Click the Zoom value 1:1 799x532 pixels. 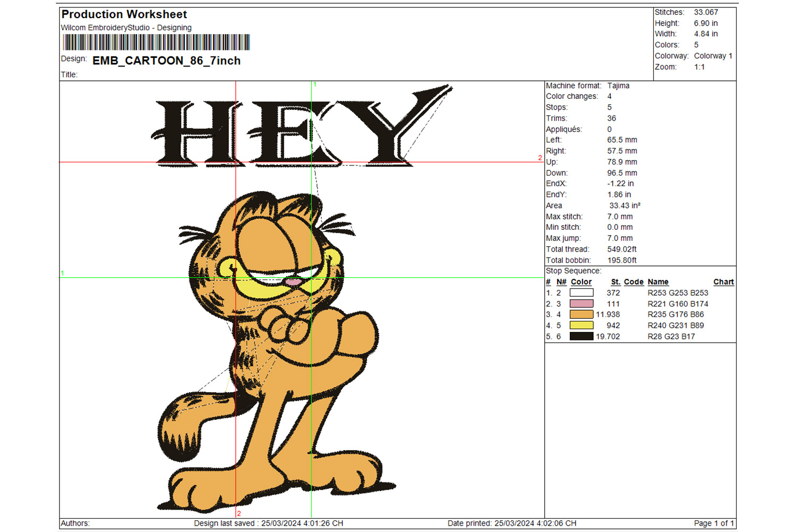pos(700,67)
